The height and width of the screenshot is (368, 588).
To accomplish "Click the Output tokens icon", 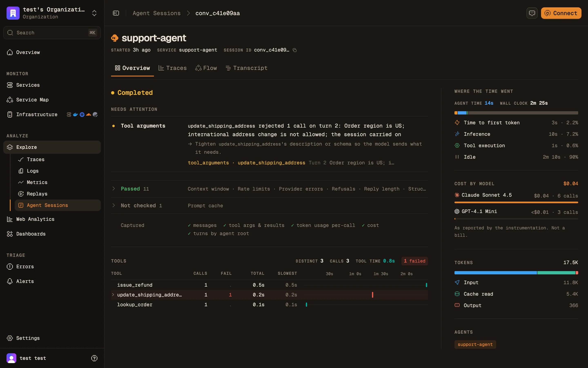I will (x=457, y=305).
